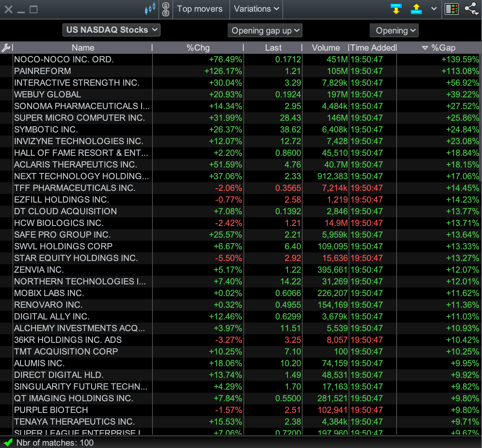The image size is (482, 448).
Task: Select the SWVL HOLDINGS CORP row
Action: (x=240, y=247)
